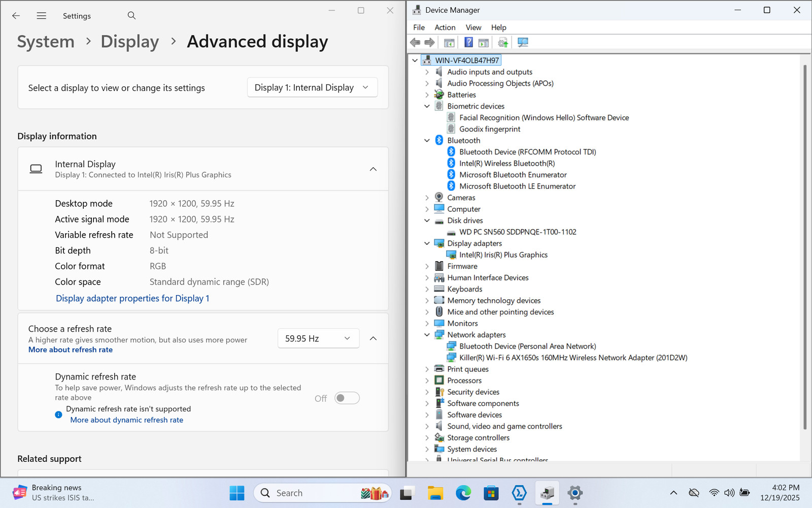Open the Breaking news widget on taskbar
This screenshot has width=812, height=508.
tap(53, 493)
